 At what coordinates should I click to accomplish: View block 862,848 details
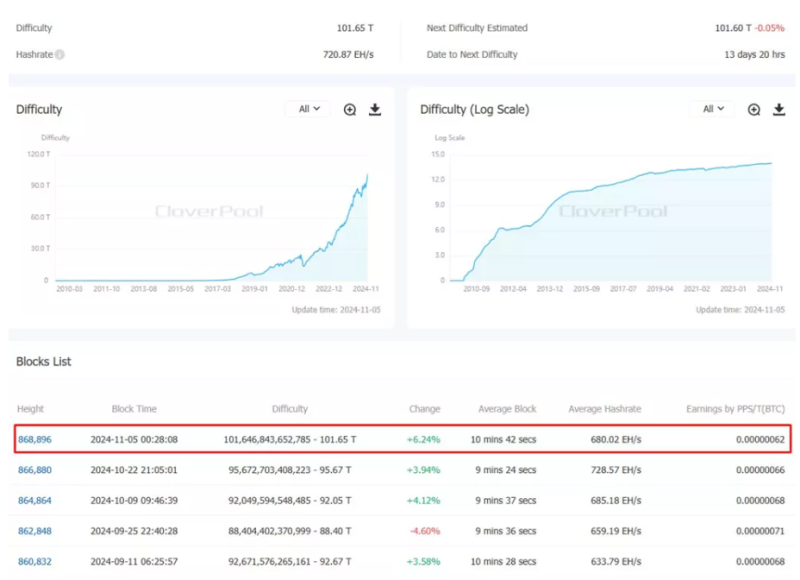34,530
